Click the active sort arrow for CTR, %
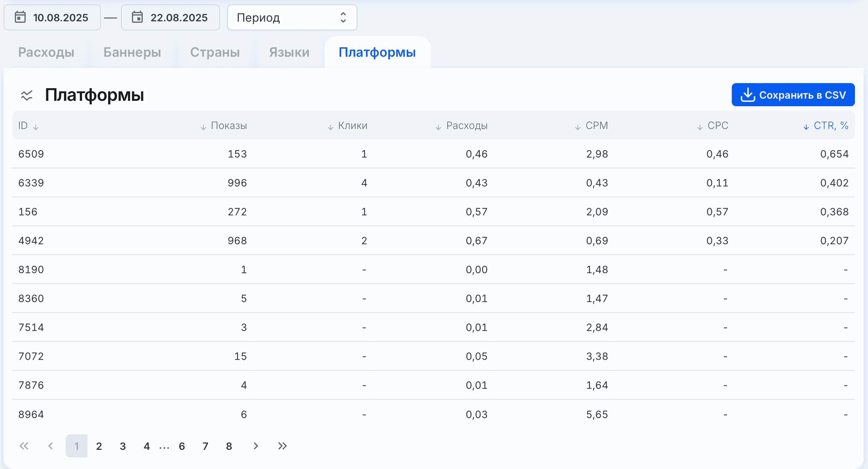 coord(806,127)
